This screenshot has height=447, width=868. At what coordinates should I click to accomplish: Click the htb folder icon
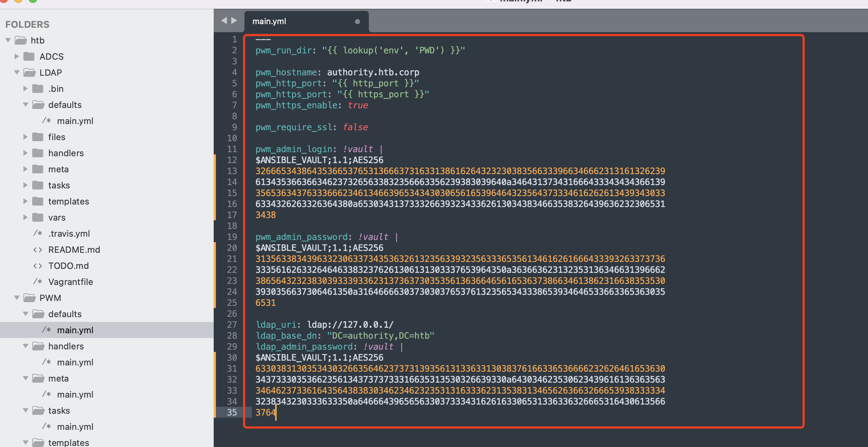20,40
